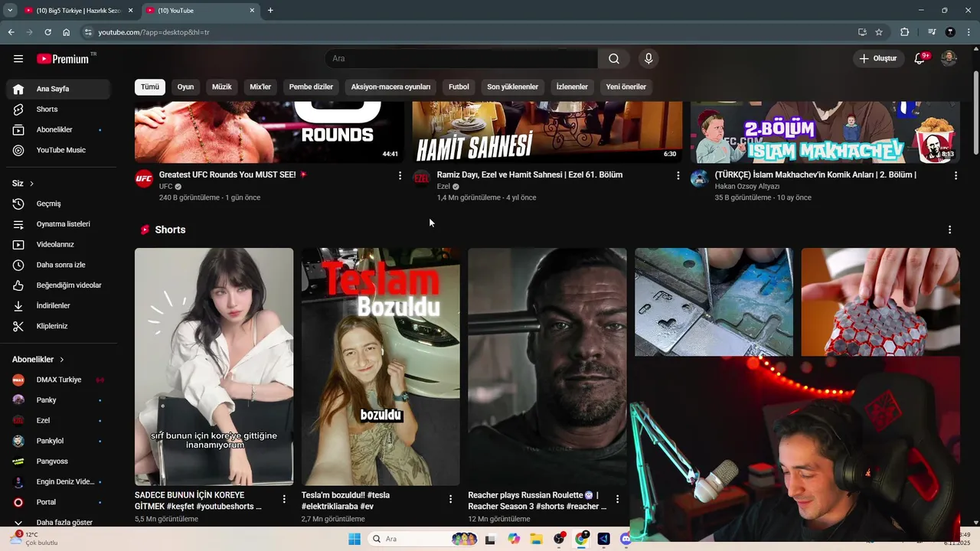Open the browser extensions puzzle icon
This screenshot has height=551, width=980.
904,32
